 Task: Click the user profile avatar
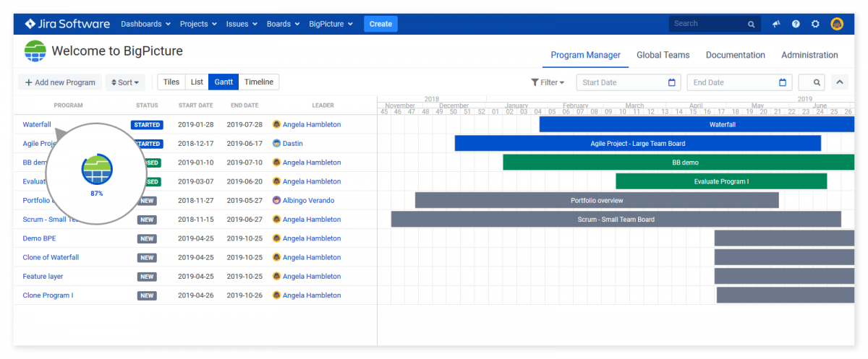click(837, 24)
